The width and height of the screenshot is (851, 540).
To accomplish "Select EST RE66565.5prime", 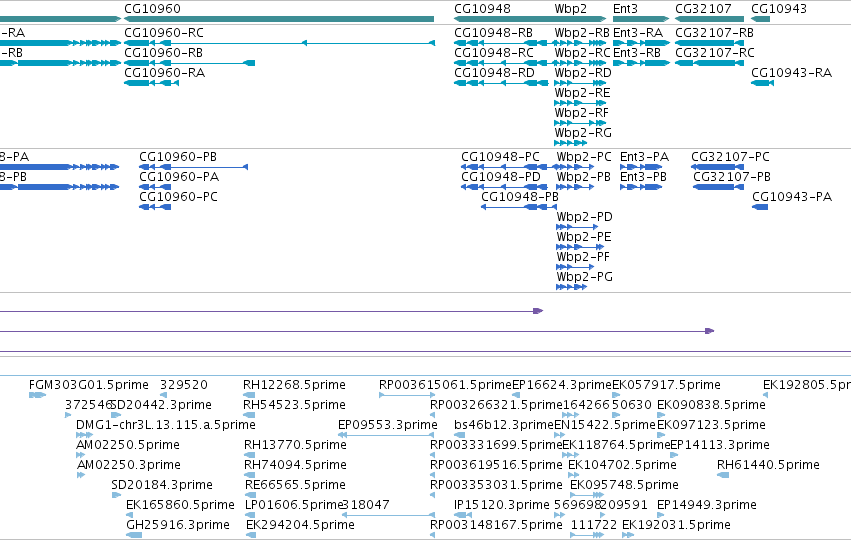I will tap(296, 485).
